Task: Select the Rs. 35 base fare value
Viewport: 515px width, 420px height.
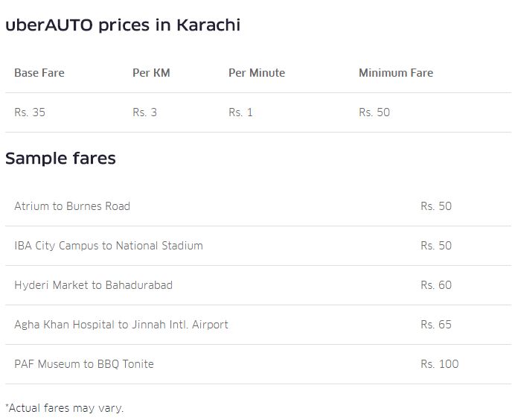Action: pyautogui.click(x=30, y=112)
